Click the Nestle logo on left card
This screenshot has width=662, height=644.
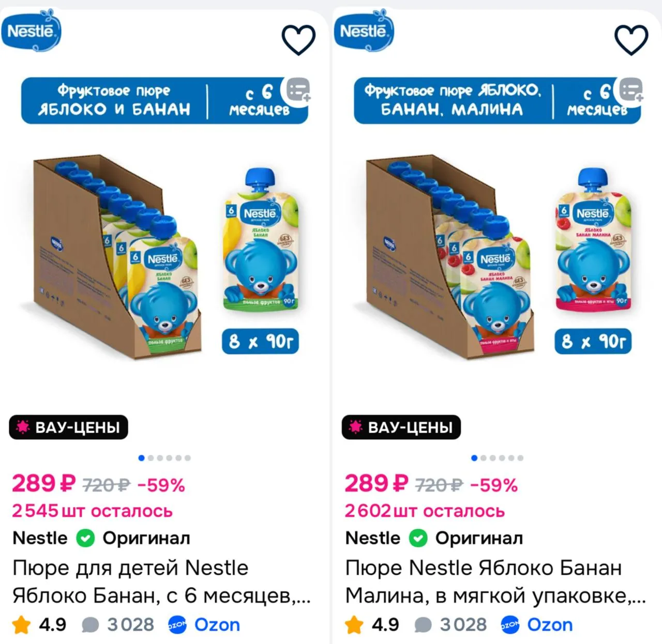coord(31,32)
